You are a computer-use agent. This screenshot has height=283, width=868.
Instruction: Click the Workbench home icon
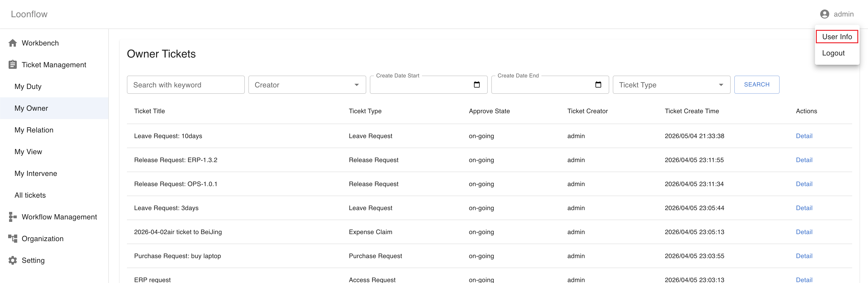[x=13, y=43]
